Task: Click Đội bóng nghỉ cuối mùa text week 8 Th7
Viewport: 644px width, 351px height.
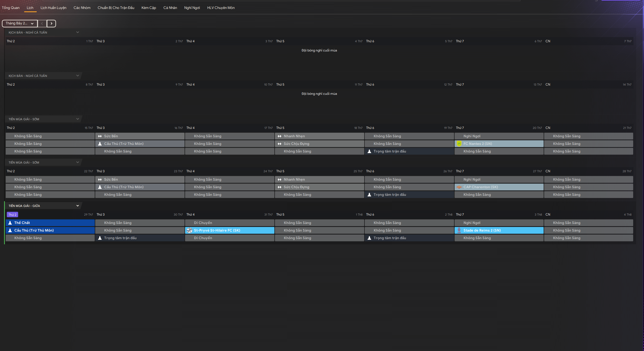Action: point(319,94)
